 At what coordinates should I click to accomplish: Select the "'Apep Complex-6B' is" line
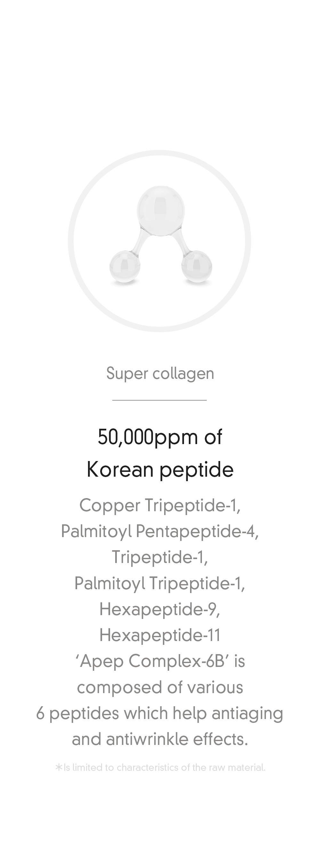(x=160, y=661)
